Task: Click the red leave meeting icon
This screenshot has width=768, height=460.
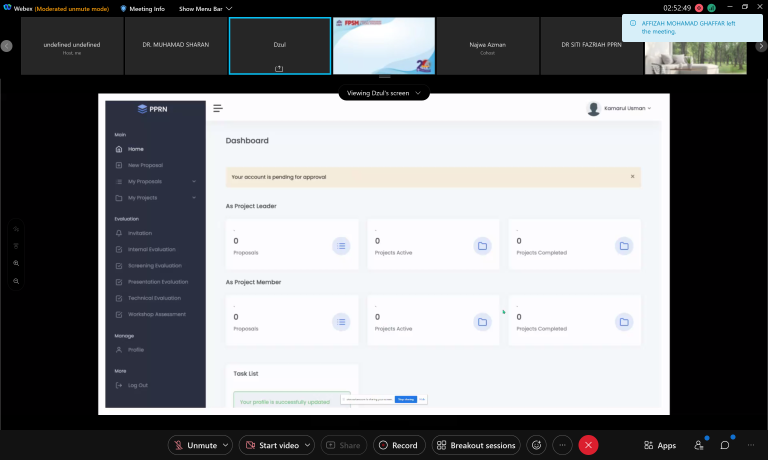Action: click(589, 445)
